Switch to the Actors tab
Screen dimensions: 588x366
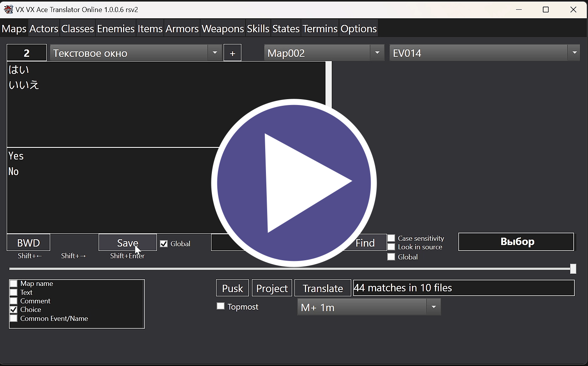click(44, 29)
